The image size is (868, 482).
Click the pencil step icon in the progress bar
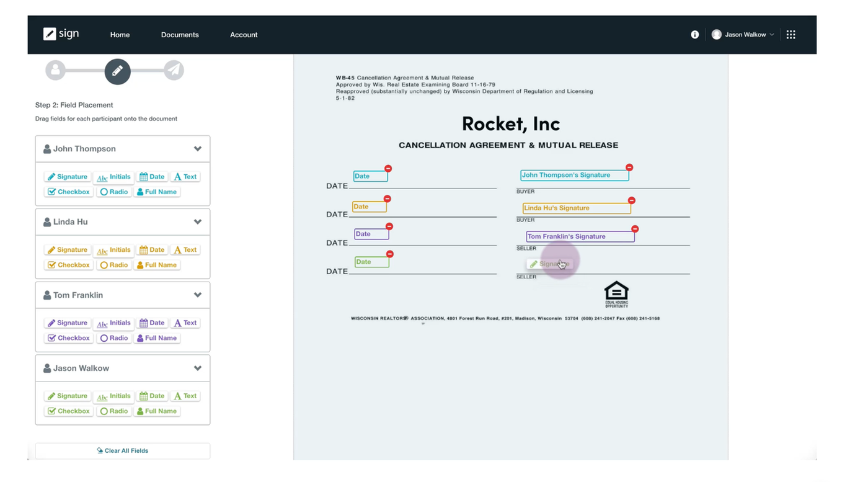117,71
